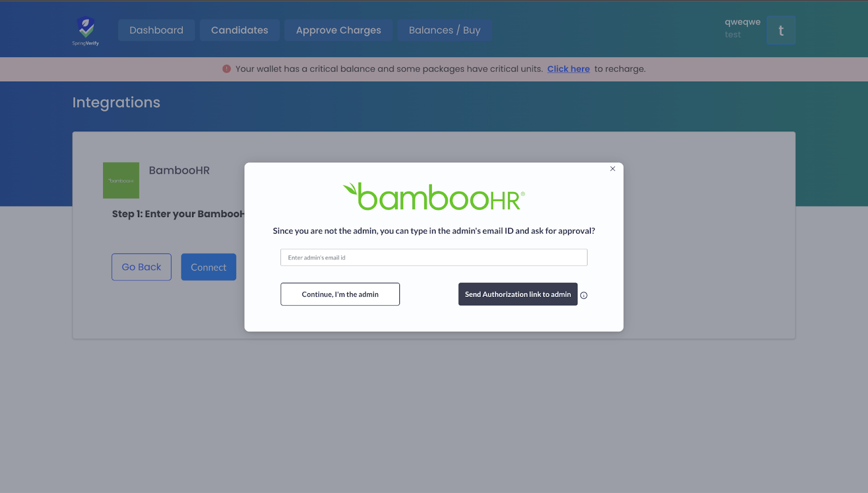The height and width of the screenshot is (493, 868).
Task: Follow the 'Click here' recharge link
Action: (569, 69)
